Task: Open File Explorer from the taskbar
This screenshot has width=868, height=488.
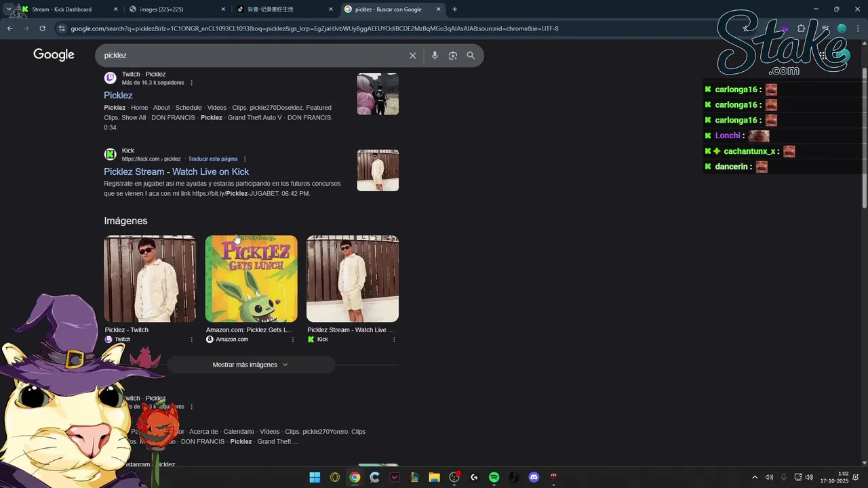Action: (434, 477)
